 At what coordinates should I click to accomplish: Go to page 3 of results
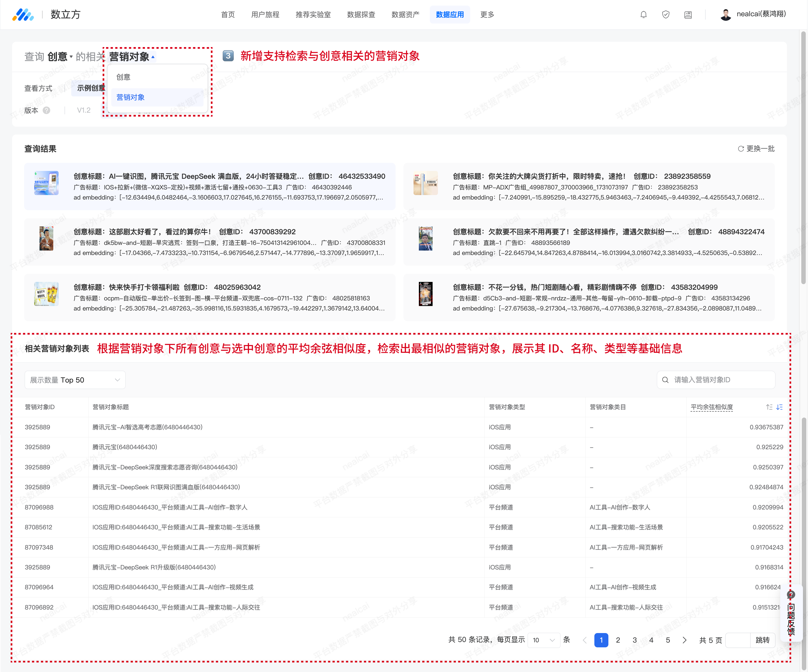click(634, 640)
